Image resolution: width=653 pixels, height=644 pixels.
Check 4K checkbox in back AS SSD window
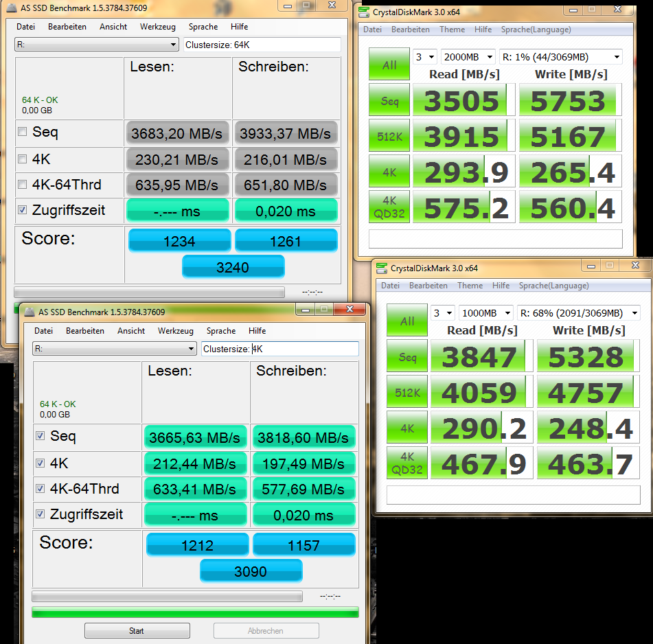[x=23, y=159]
